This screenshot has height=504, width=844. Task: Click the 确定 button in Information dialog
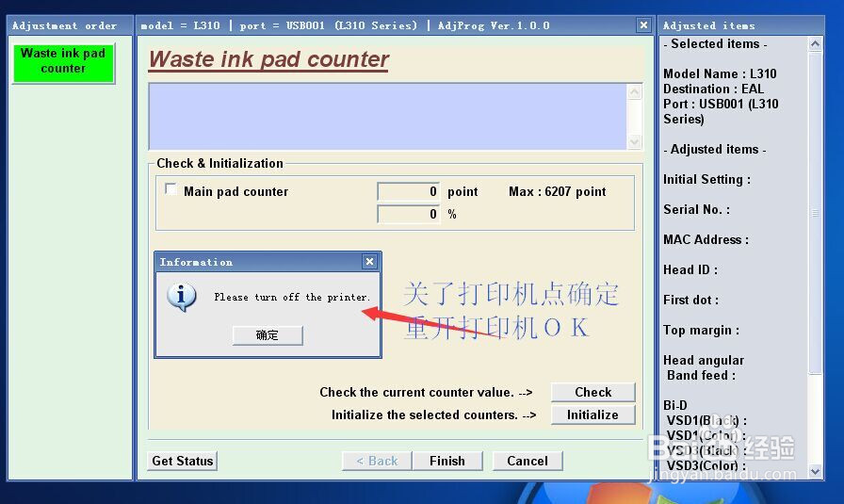click(268, 335)
